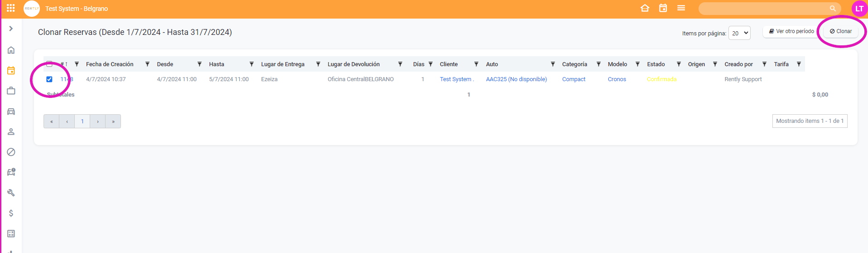
Task: Click the home icon in top bar
Action: (x=645, y=8)
